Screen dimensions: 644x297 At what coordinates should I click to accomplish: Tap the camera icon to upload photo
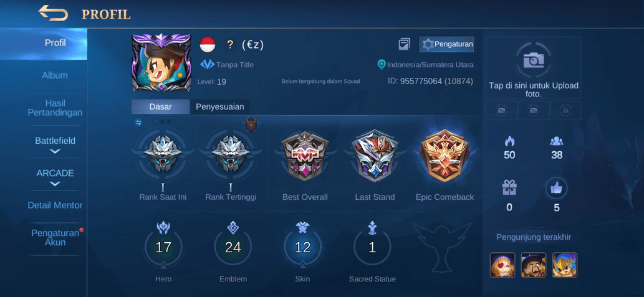[x=534, y=60]
